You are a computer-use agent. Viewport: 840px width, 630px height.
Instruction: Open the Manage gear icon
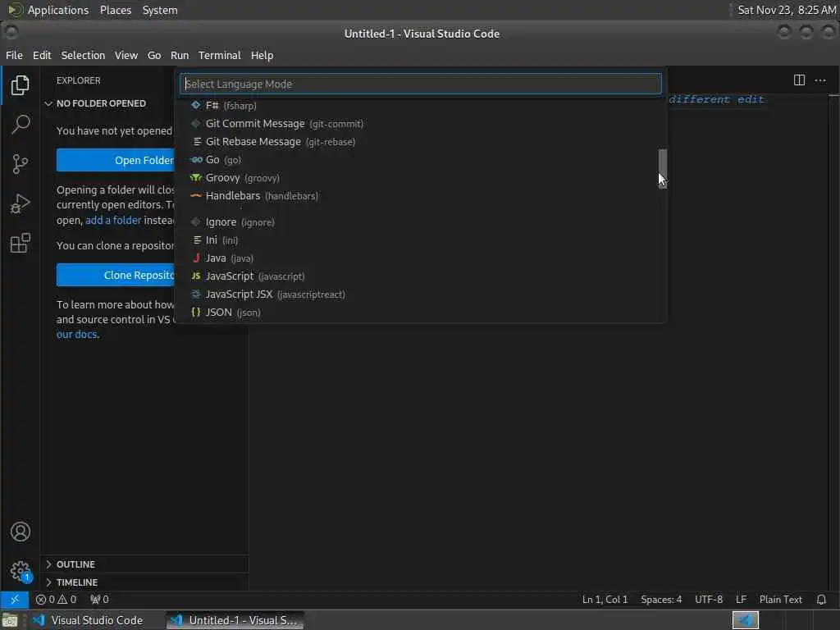point(20,571)
